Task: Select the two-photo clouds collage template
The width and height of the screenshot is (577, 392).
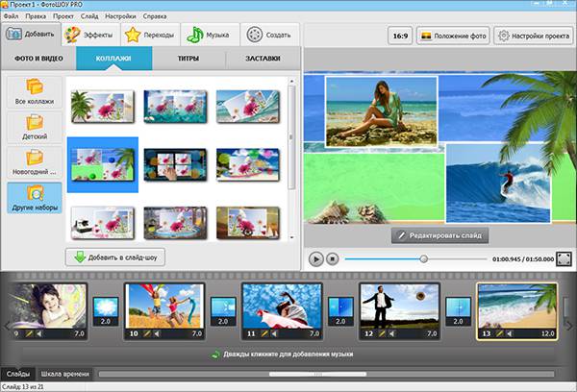Action: 175,107
